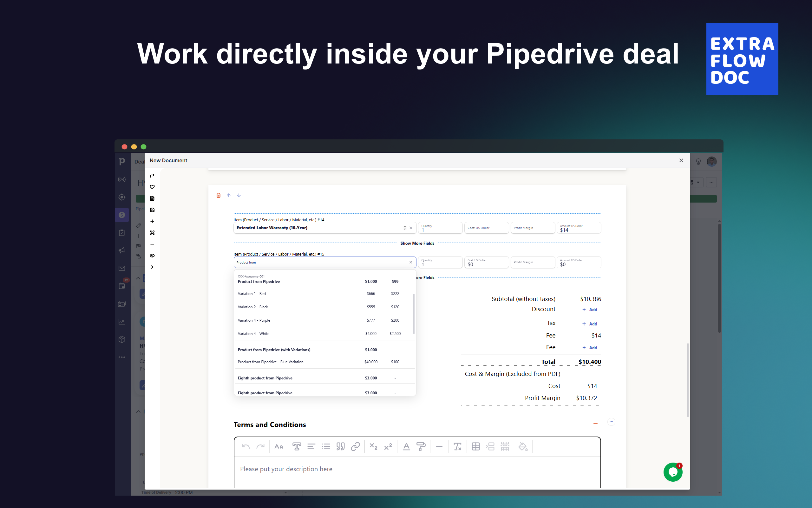The height and width of the screenshot is (508, 812).
Task: Toggle subscript formatting
Action: coord(373,446)
